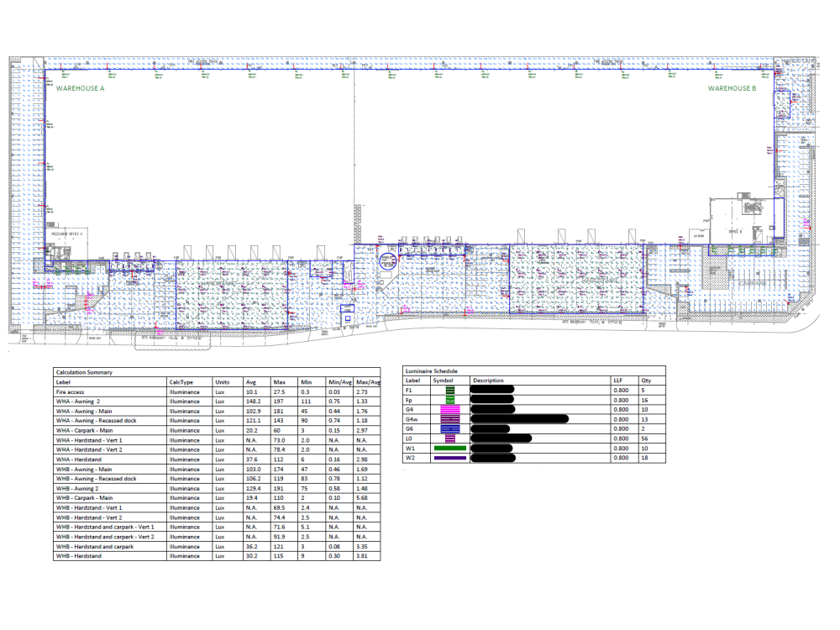Image resolution: width=840 pixels, height=630 pixels.
Task: Click the magenta G4 luminaire symbol
Action: (450, 410)
